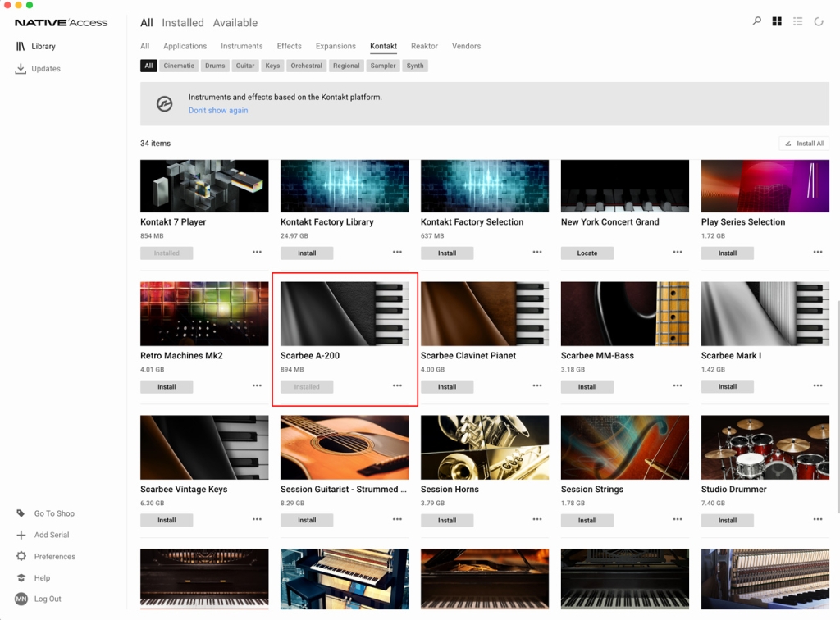Click the Install All button
Screen dimensions: 840x620
click(x=804, y=144)
